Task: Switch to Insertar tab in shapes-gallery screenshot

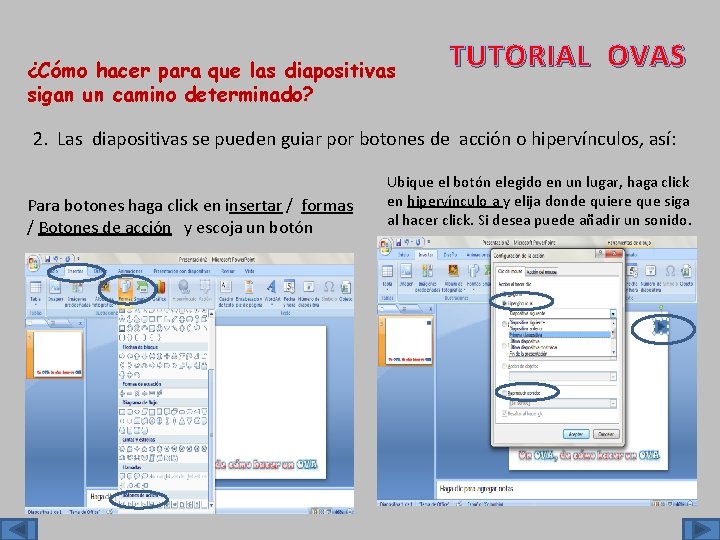Action: 76,271
